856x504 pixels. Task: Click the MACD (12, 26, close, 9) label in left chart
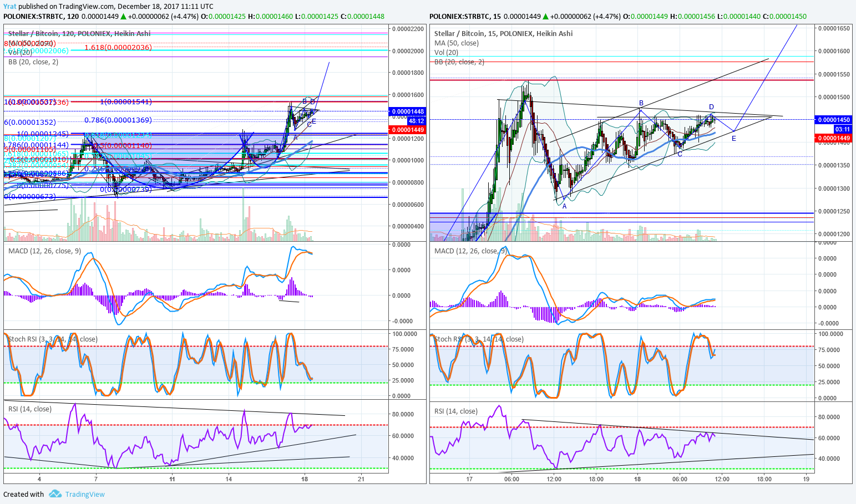(x=44, y=251)
